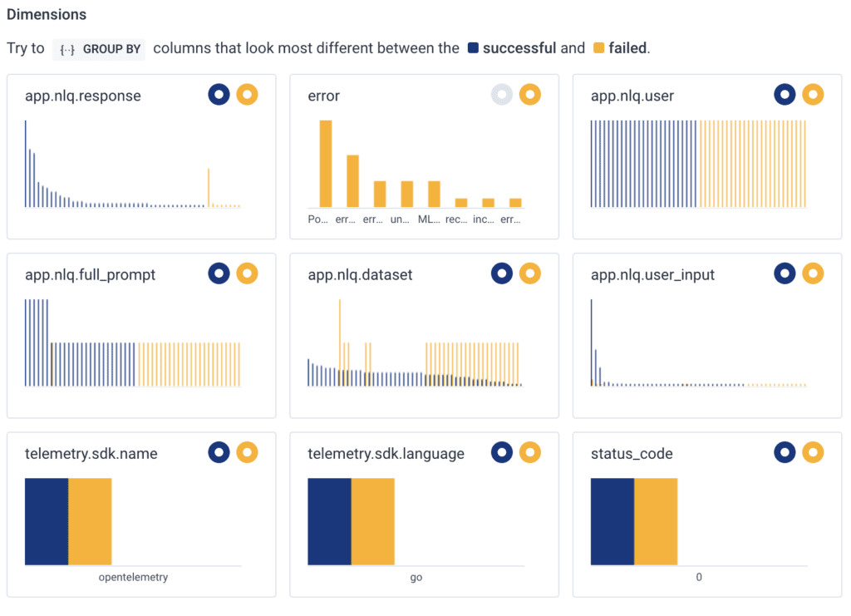Screen dimensions: 851x616
Task: Click orange failed circle on app.nlq.user_input card
Action: (x=813, y=274)
